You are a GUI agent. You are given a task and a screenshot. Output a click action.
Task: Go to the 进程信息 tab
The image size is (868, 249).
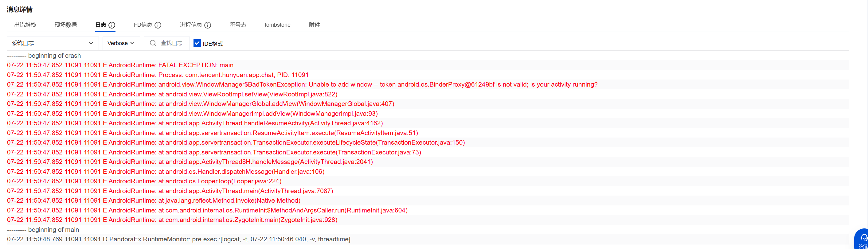coord(191,25)
